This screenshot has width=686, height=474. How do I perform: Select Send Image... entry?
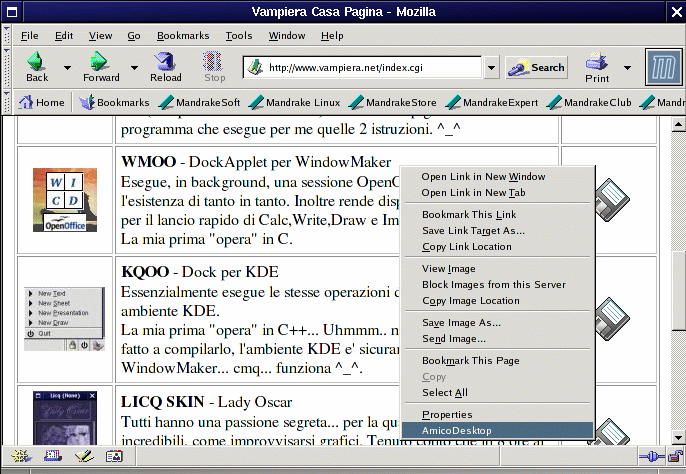pos(497,339)
